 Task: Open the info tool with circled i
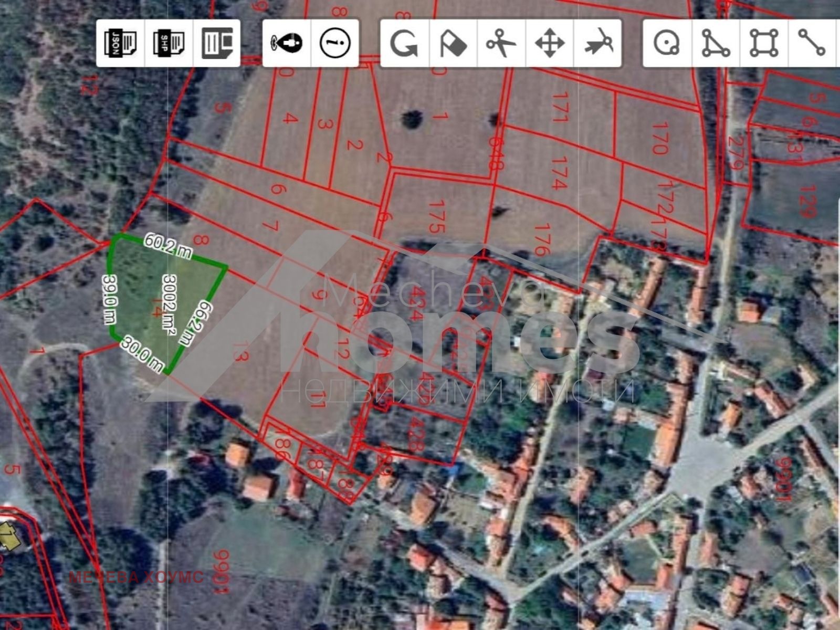tap(335, 43)
